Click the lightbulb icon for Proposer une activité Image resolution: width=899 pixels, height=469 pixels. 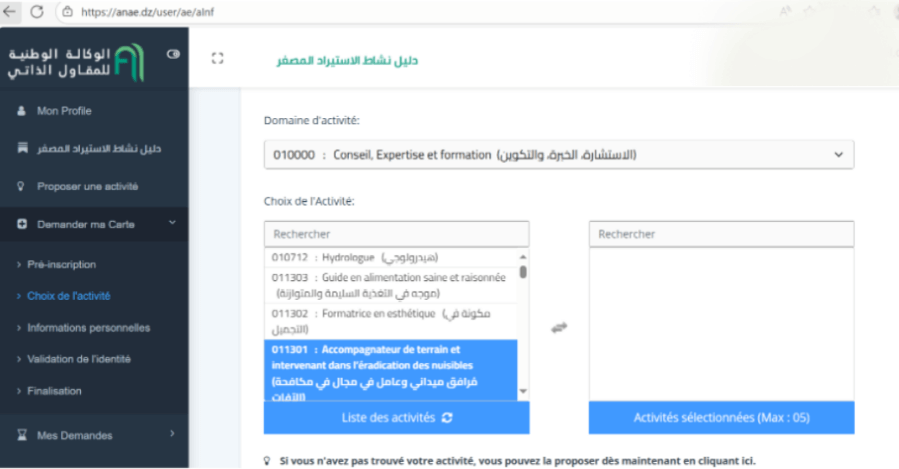[x=21, y=186]
